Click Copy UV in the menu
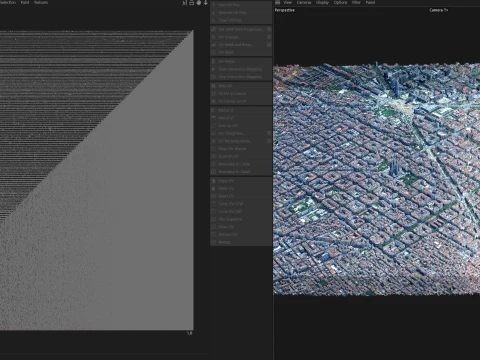The image size is (480, 360). point(241,181)
